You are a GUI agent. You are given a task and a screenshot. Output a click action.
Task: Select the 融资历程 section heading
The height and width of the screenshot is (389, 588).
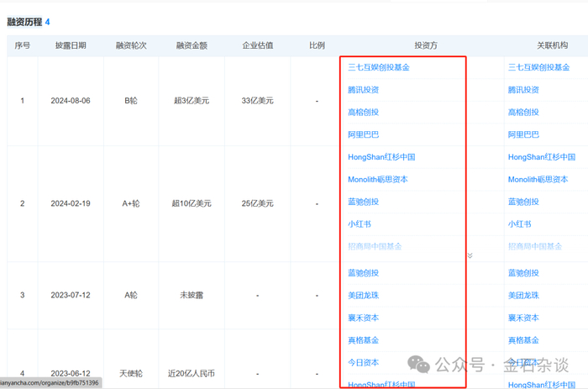(24, 22)
